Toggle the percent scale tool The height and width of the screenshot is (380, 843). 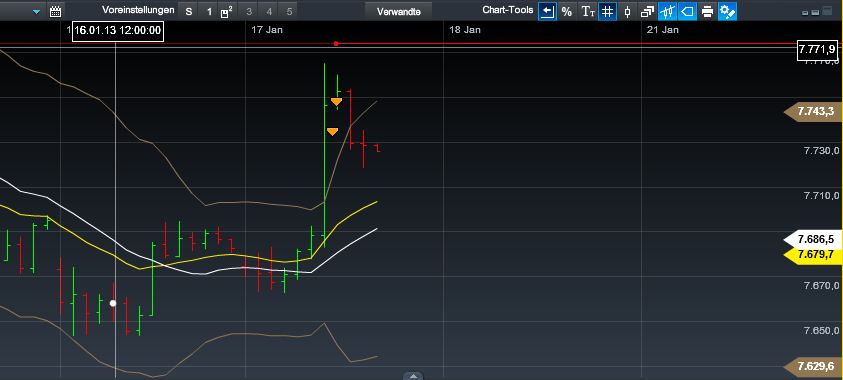tap(567, 11)
